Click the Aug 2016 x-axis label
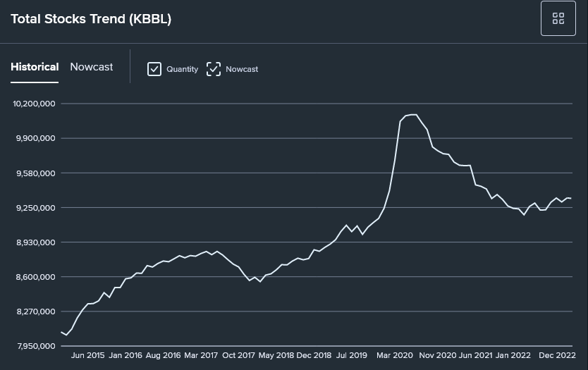 click(163, 355)
